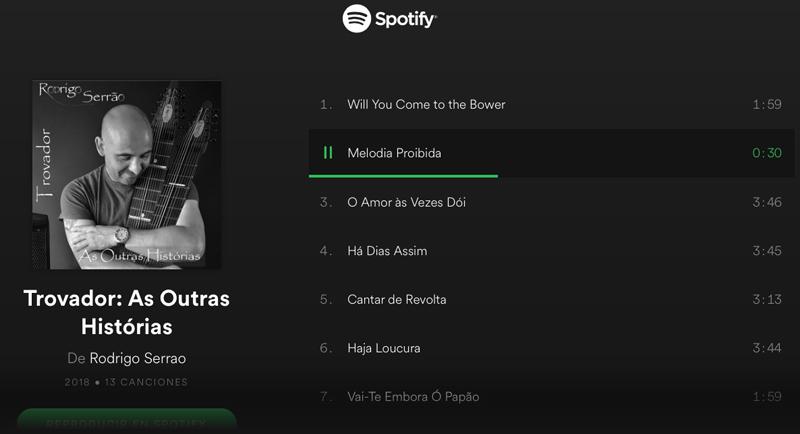
Task: Click track number 6 beside Haja Loucura
Action: click(326, 348)
